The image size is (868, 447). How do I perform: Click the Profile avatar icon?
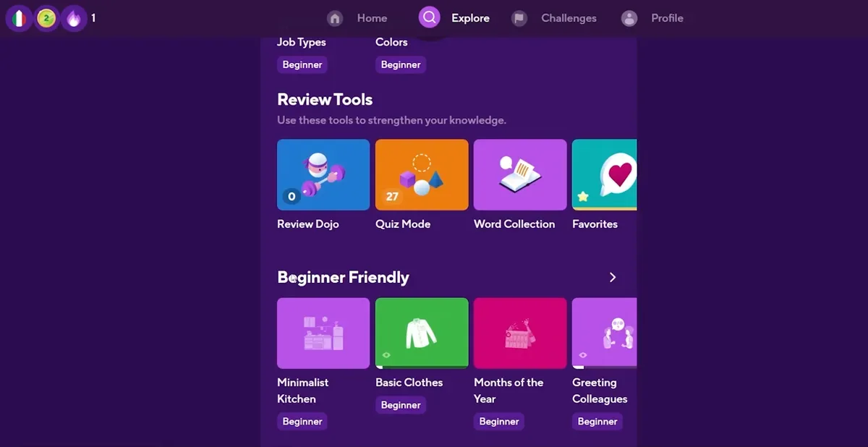click(x=629, y=18)
